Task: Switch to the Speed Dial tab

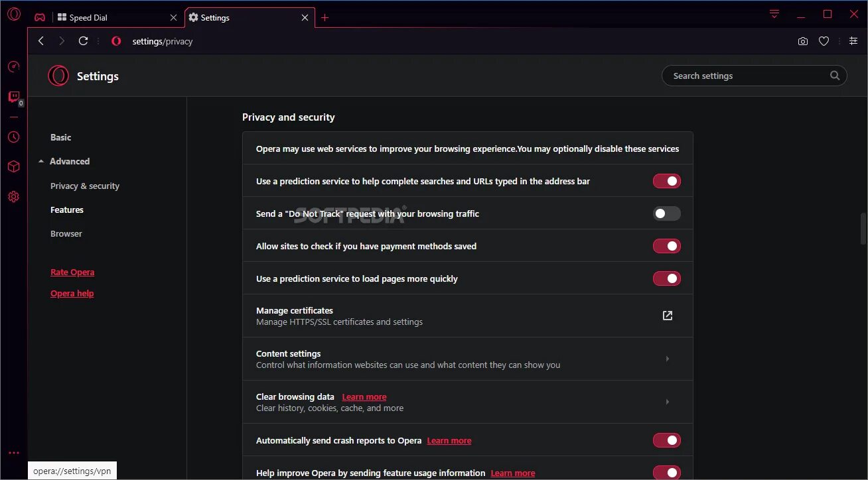Action: [x=117, y=18]
